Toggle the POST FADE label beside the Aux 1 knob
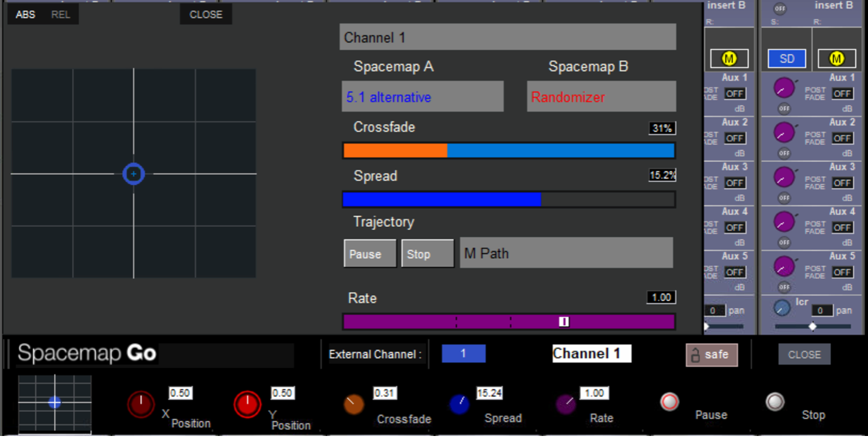The image size is (868, 439). (815, 93)
